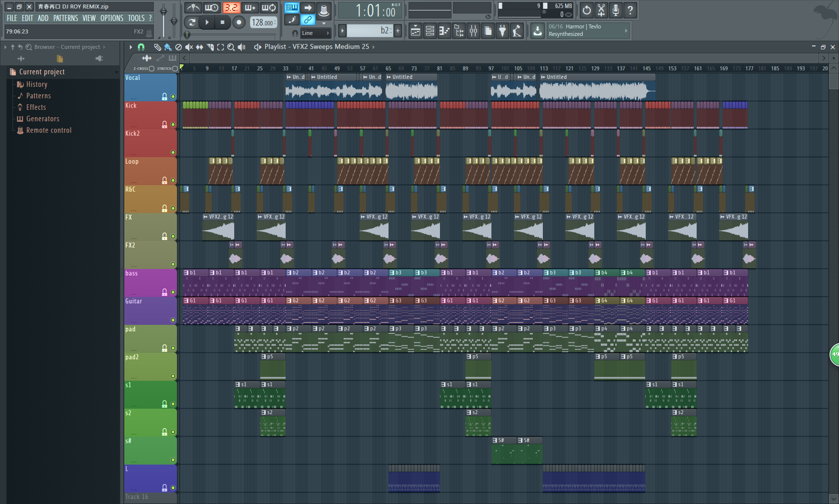Open the OPTIONS menu
839x504 pixels.
[x=111, y=18]
